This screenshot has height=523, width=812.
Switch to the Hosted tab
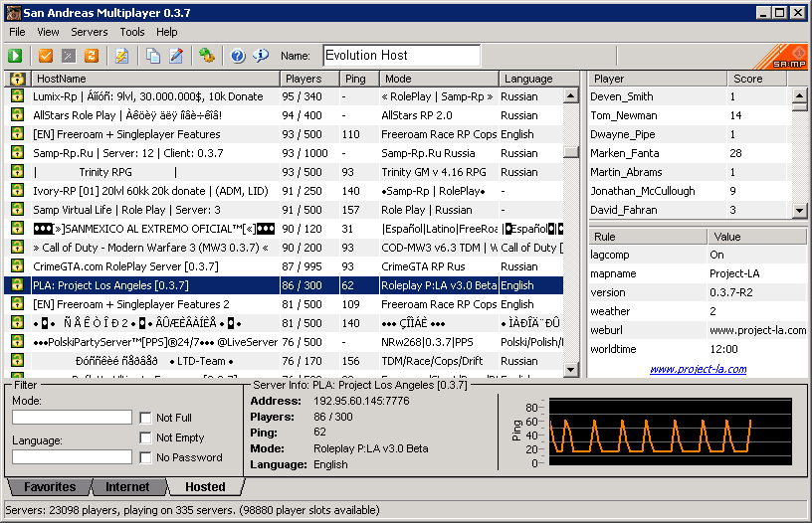205,487
